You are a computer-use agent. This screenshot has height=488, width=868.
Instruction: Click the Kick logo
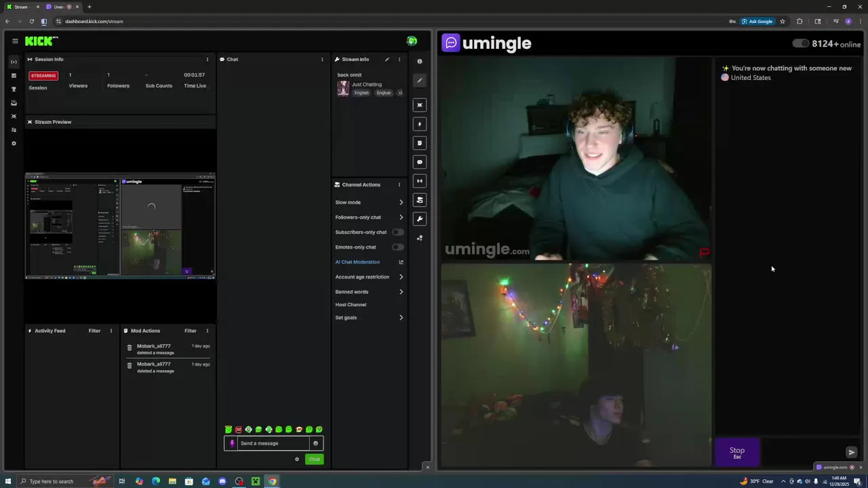tap(41, 41)
